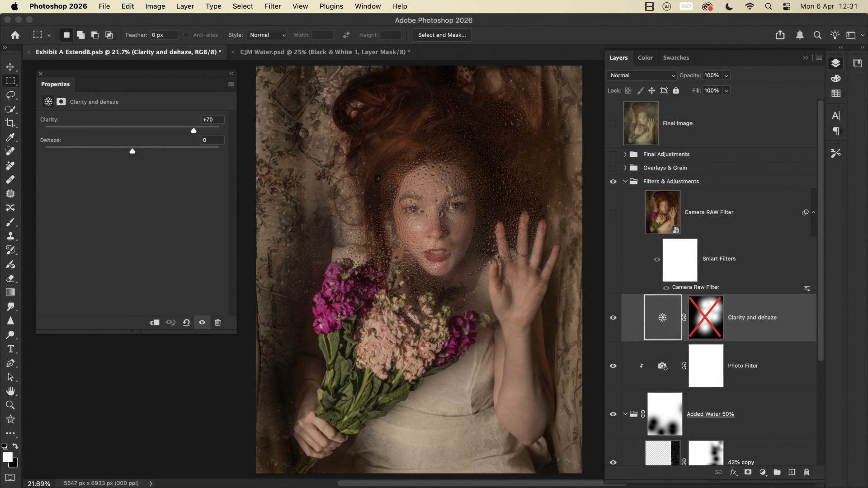Click reset adjustment icon in Properties panel
Image resolution: width=868 pixels, height=488 pixels.
click(x=186, y=322)
